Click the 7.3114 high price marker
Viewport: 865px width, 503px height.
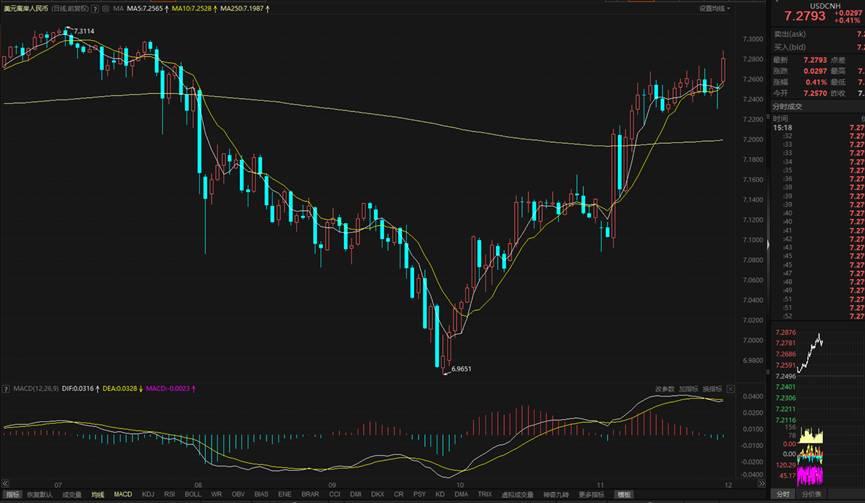coord(84,31)
